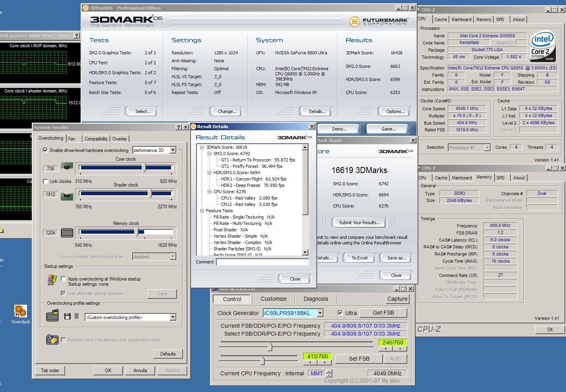Click the Comment input field
Image resolution: width=566 pixels, height=392 pixels.
262,262
